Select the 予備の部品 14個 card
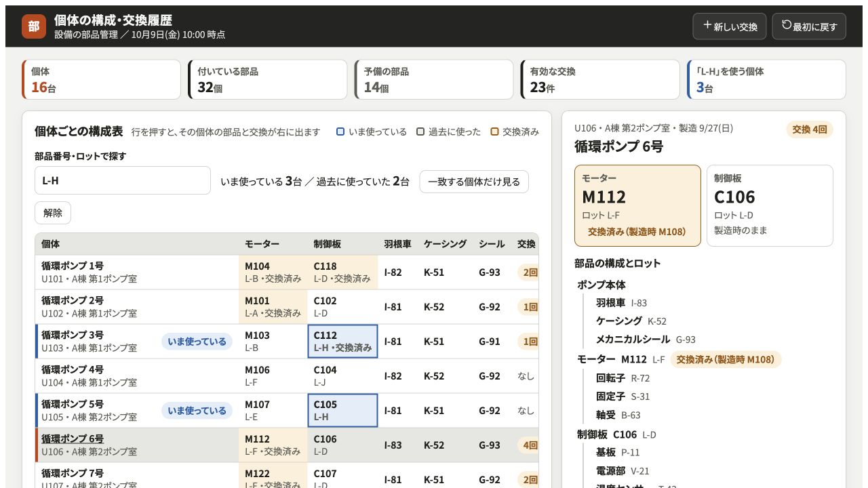 point(434,79)
